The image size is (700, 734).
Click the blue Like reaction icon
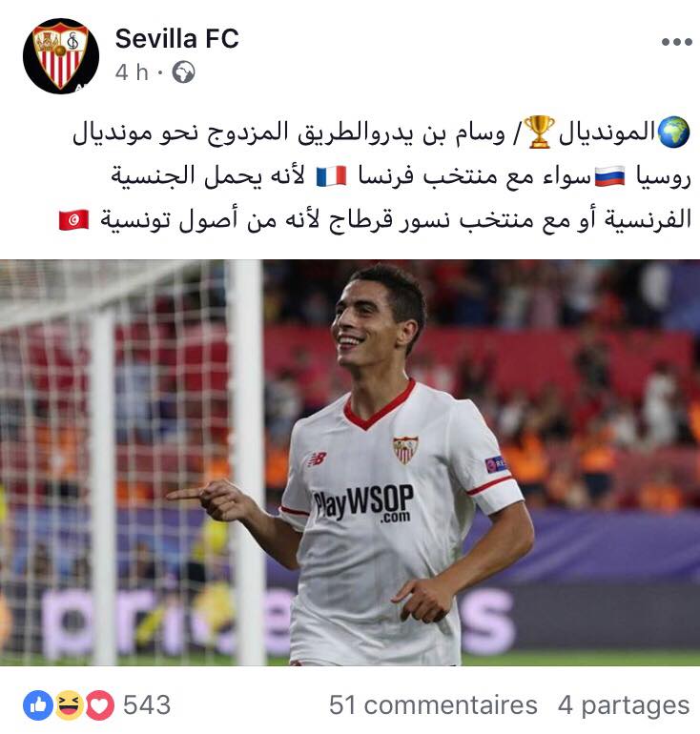coord(38,705)
